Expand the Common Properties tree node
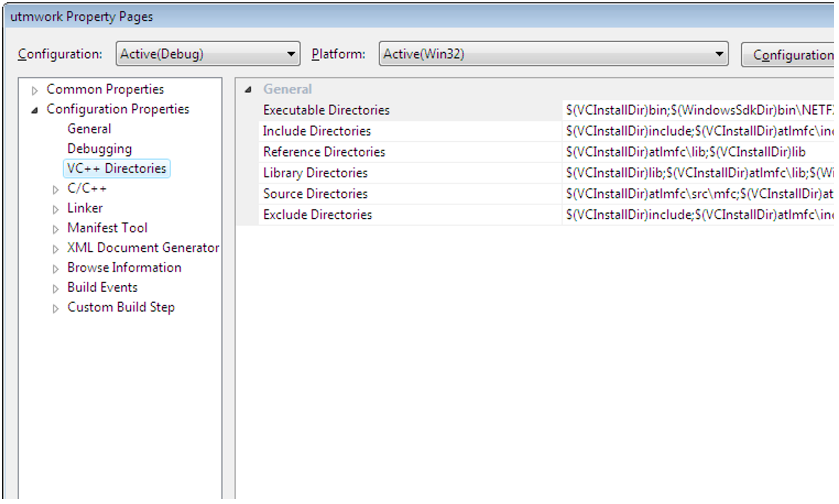Screen dimensions: 839x504 pyautogui.click(x=34, y=90)
